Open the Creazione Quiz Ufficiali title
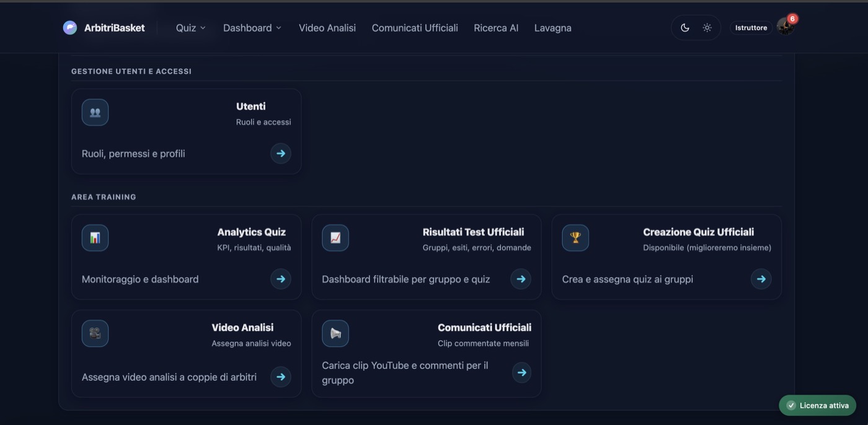This screenshot has width=868, height=425. point(699,232)
